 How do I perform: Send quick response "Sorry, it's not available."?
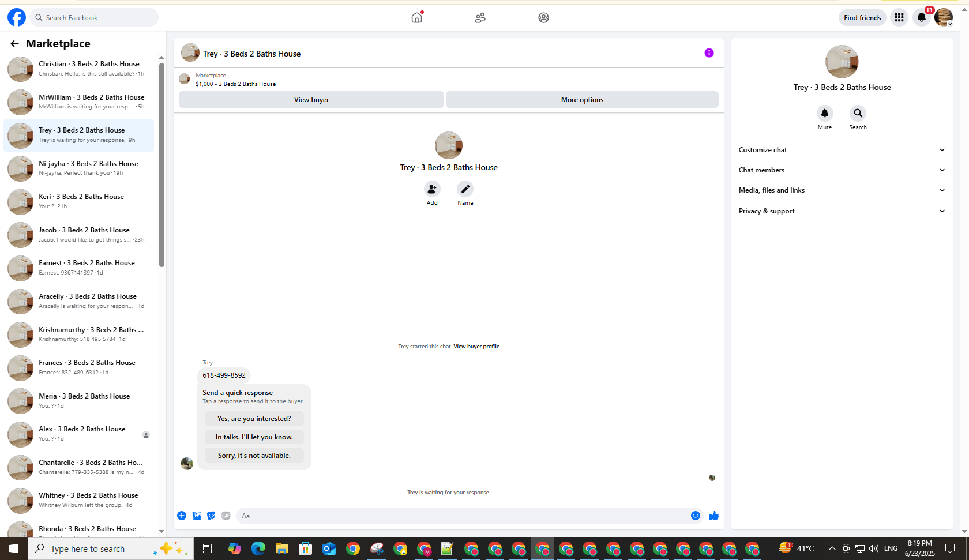tap(254, 456)
